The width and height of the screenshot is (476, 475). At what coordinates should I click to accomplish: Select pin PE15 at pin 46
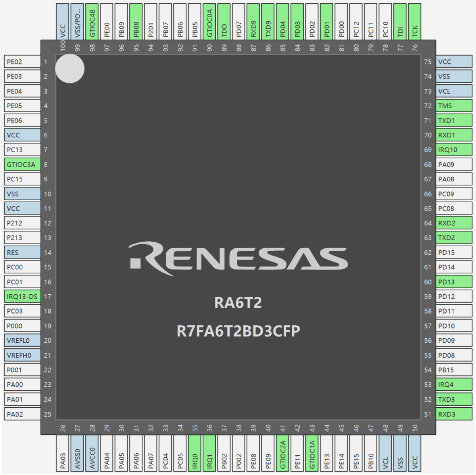(356, 453)
